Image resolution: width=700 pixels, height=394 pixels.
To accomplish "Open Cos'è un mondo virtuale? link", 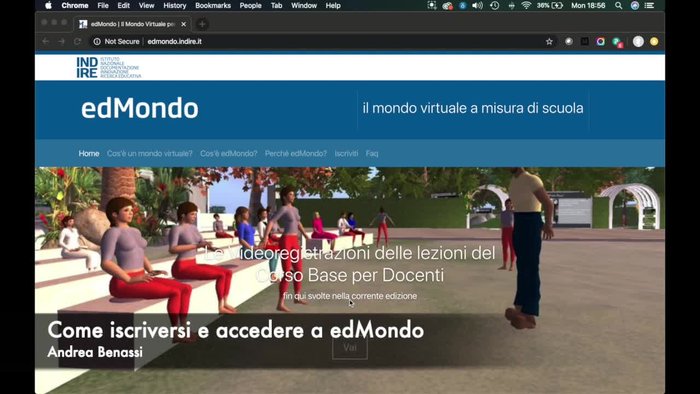I will [150, 153].
